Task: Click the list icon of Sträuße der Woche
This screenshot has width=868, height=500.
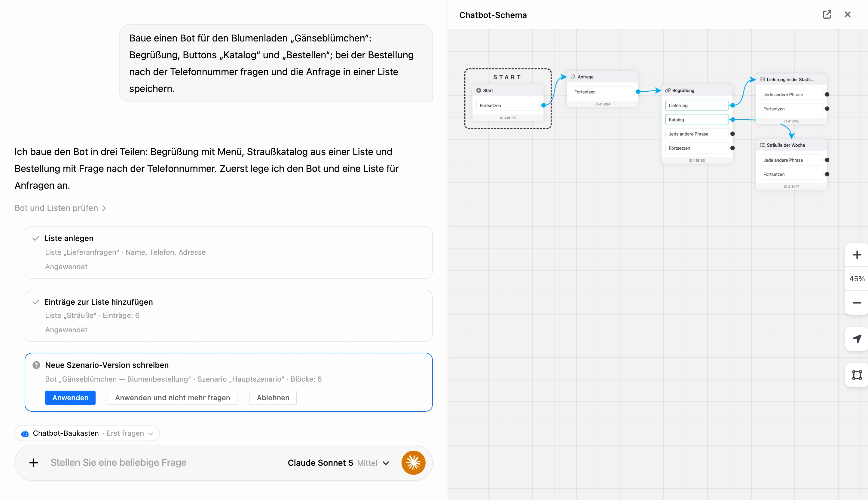Action: (762, 145)
